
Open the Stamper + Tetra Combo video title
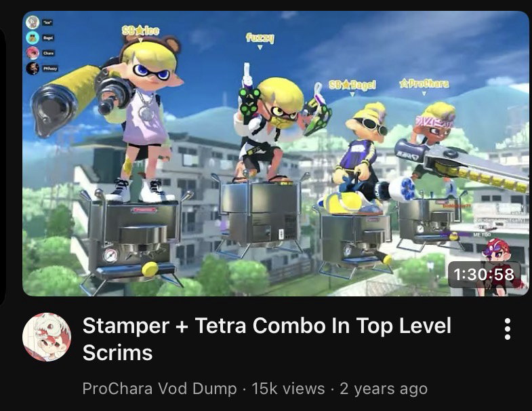(267, 338)
